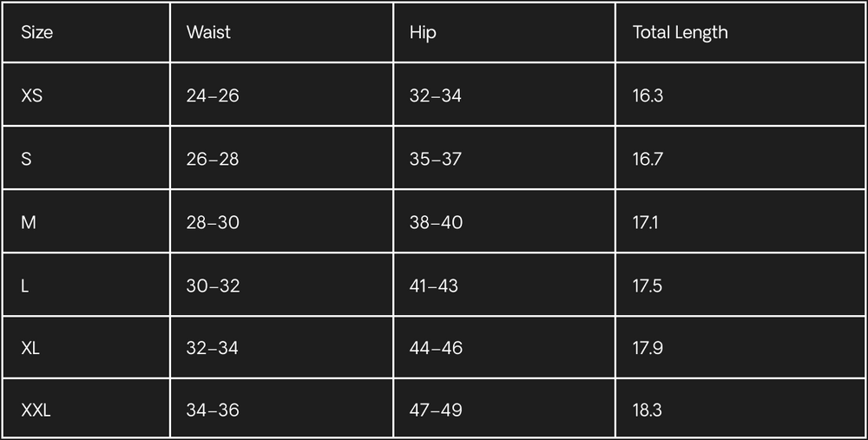Select the XS size cell
The image size is (868, 440).
(32, 95)
